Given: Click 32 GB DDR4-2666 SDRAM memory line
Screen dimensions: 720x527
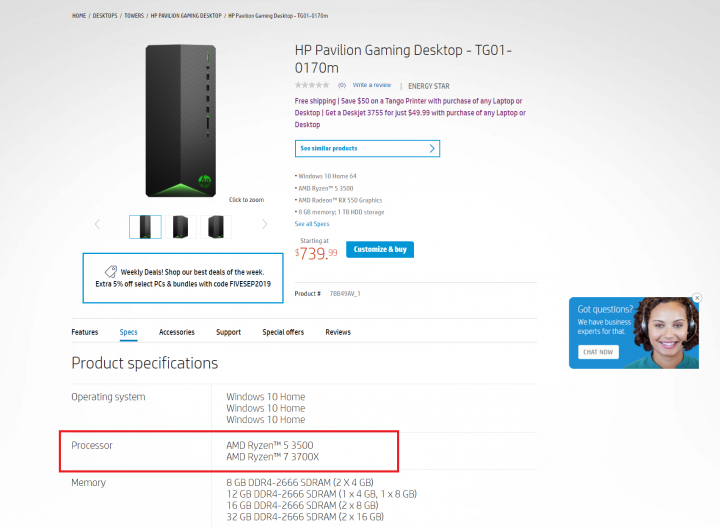Looking at the screenshot, I should click(305, 517).
